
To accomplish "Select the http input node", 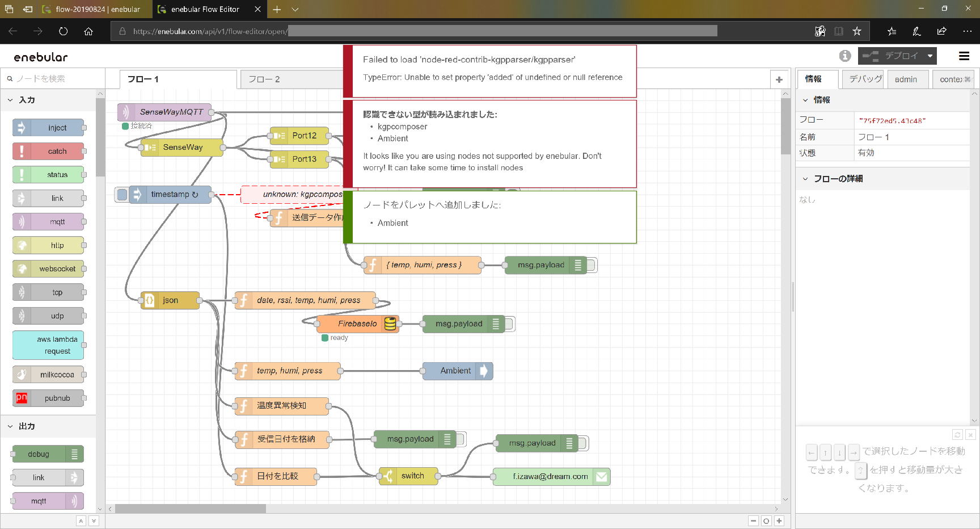I will click(x=49, y=245).
